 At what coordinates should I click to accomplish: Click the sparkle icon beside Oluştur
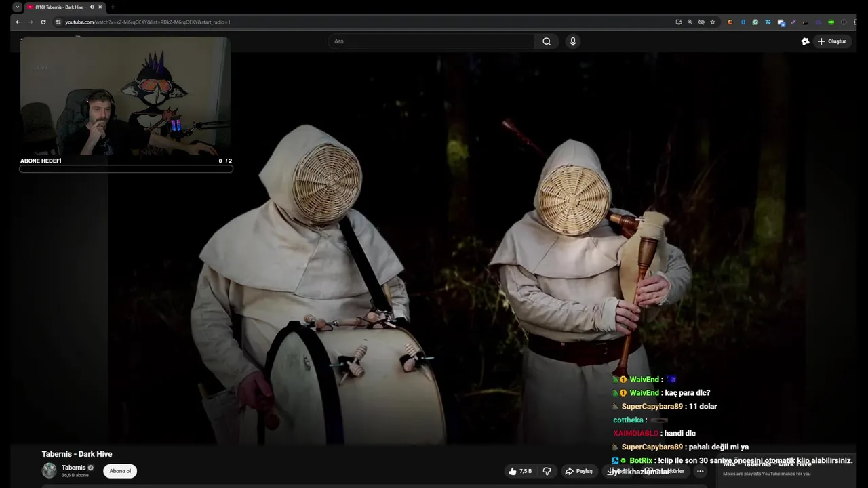pos(805,41)
